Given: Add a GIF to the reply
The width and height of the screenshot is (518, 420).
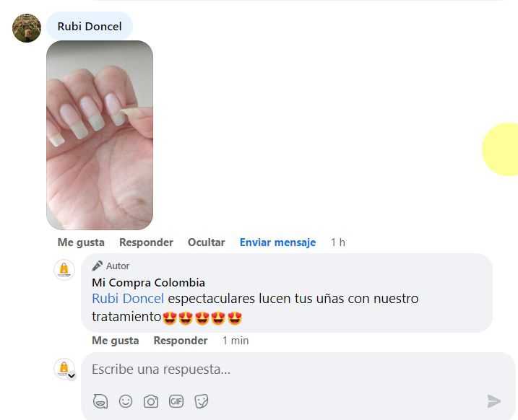Looking at the screenshot, I should pos(176,401).
